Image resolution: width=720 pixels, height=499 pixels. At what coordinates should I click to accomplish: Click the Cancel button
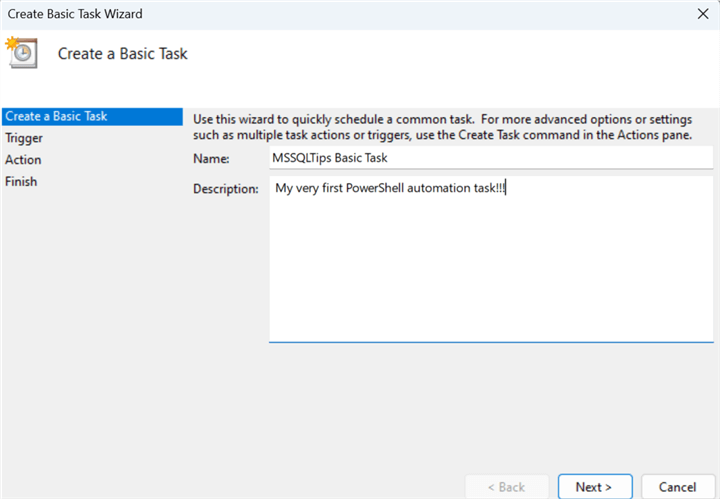677,486
